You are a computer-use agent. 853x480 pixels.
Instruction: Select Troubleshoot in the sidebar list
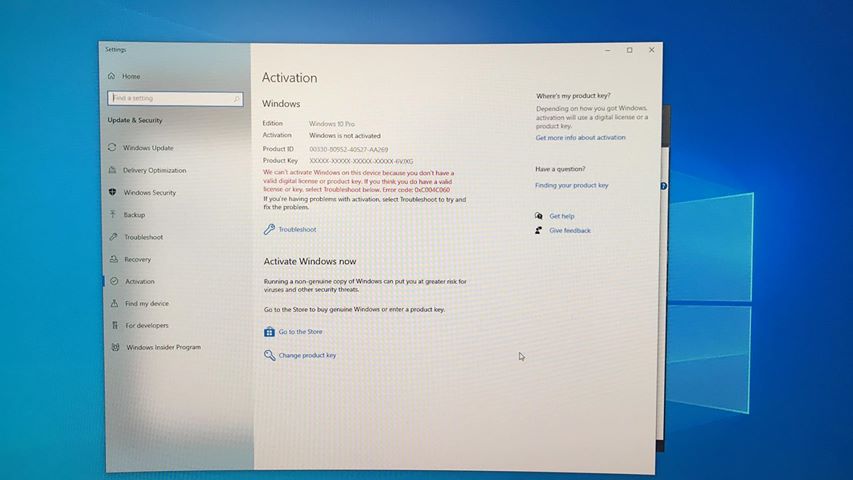pyautogui.click(x=144, y=237)
